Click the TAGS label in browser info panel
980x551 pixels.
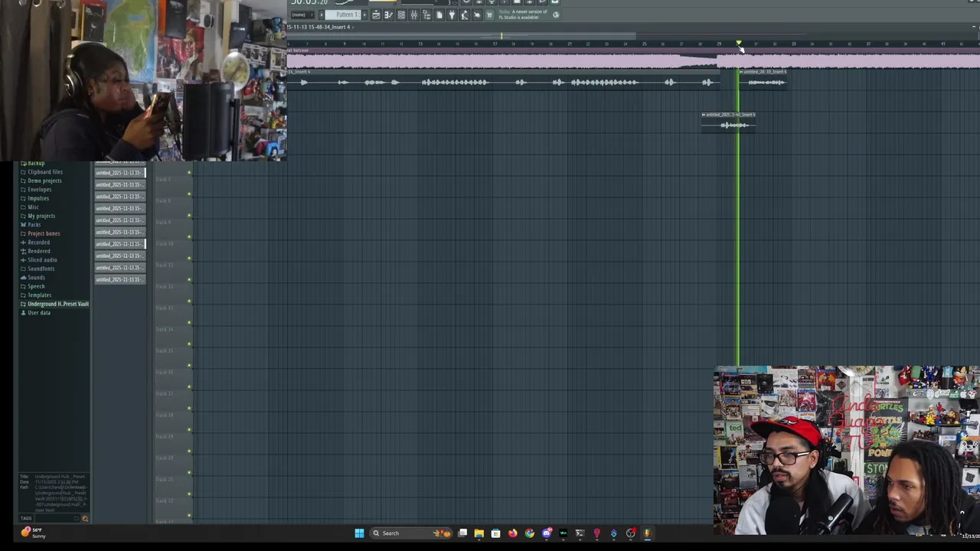tap(26, 518)
